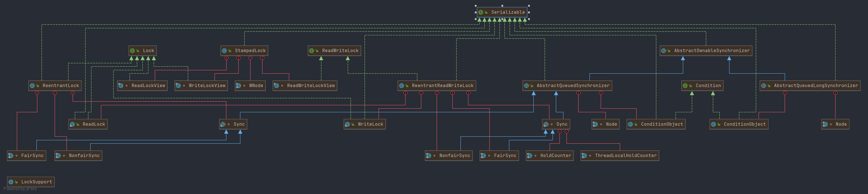
Task: Select the AbstractQueuedLongSynchronizer label text
Action: (816, 86)
